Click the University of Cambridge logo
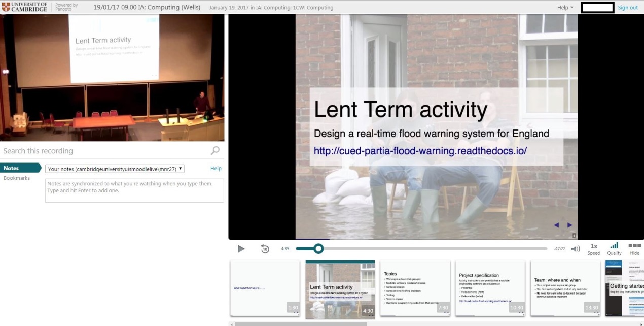The width and height of the screenshot is (644, 326). pyautogui.click(x=24, y=7)
